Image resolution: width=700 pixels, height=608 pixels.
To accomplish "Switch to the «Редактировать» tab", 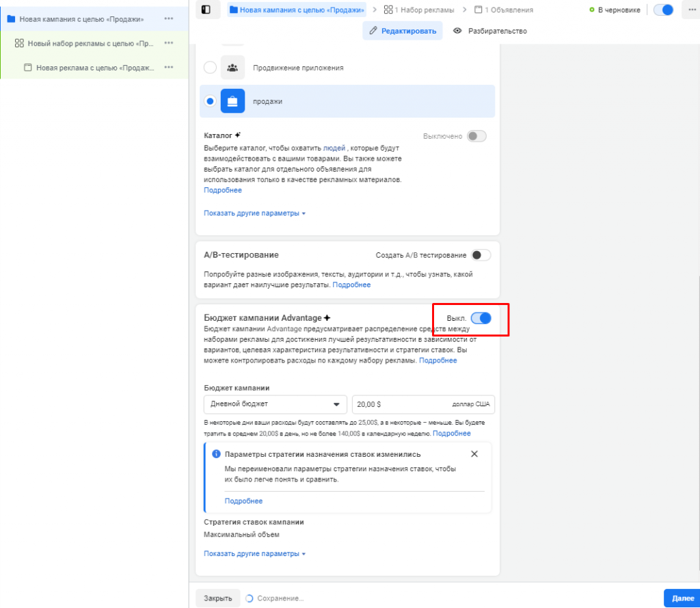I will [402, 31].
